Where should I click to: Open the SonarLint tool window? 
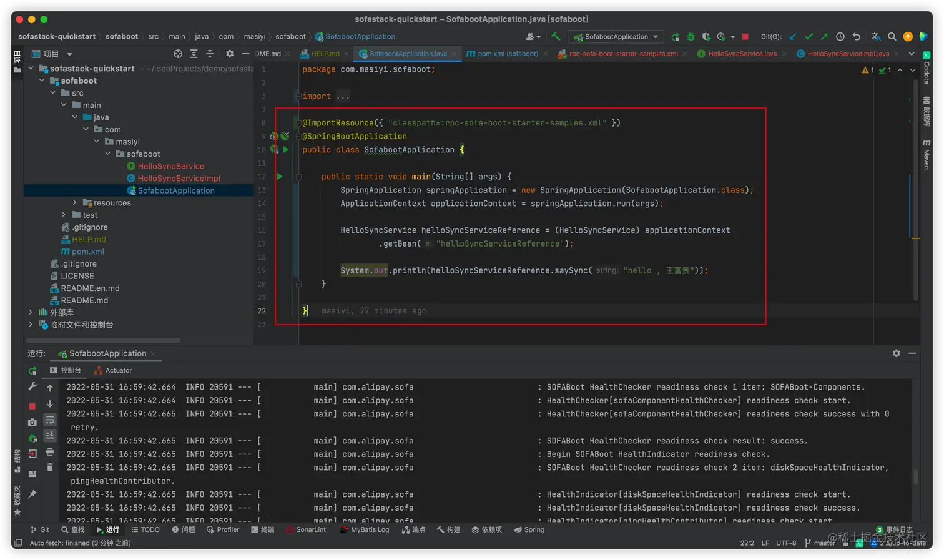pos(306,529)
